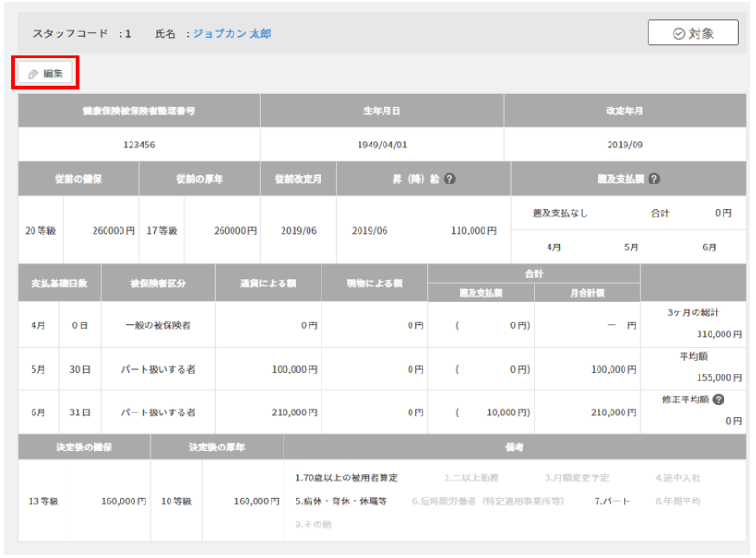
Task: Select greyed remark 3.月額変更予定
Action: coord(576,477)
